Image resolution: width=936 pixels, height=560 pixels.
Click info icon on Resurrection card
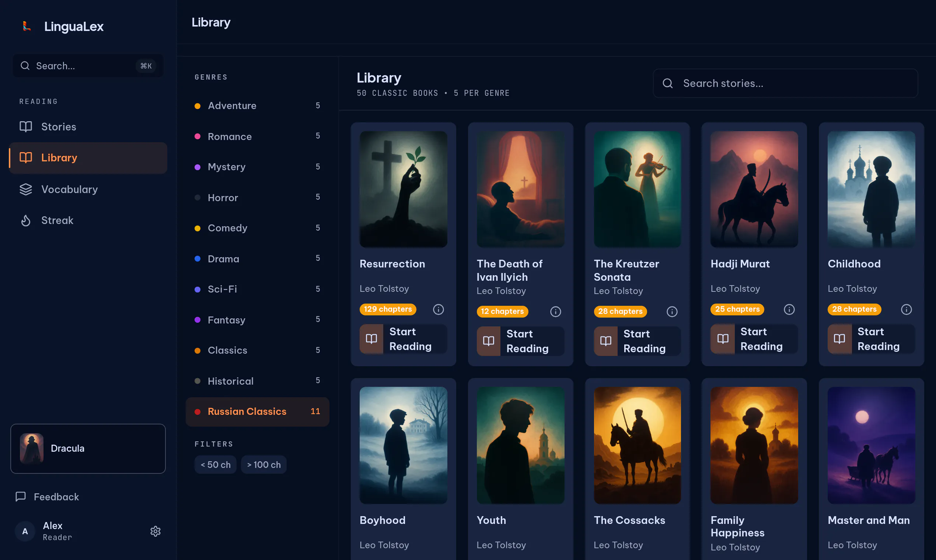click(x=438, y=309)
